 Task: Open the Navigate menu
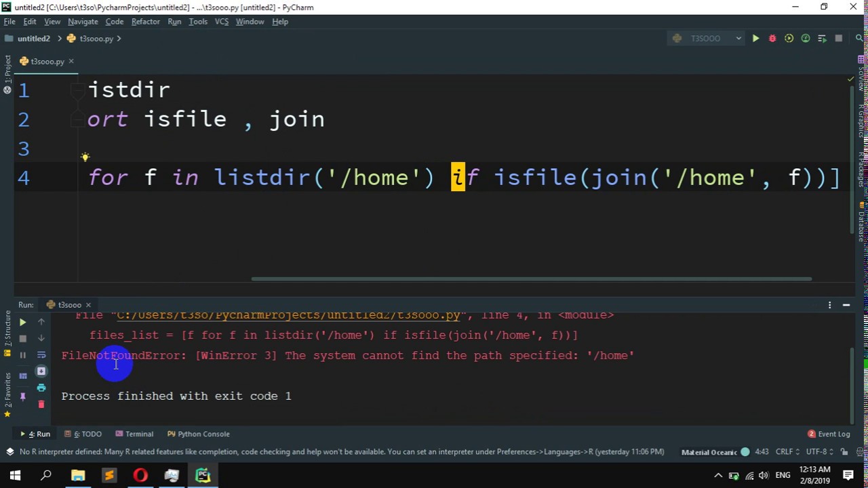(83, 22)
